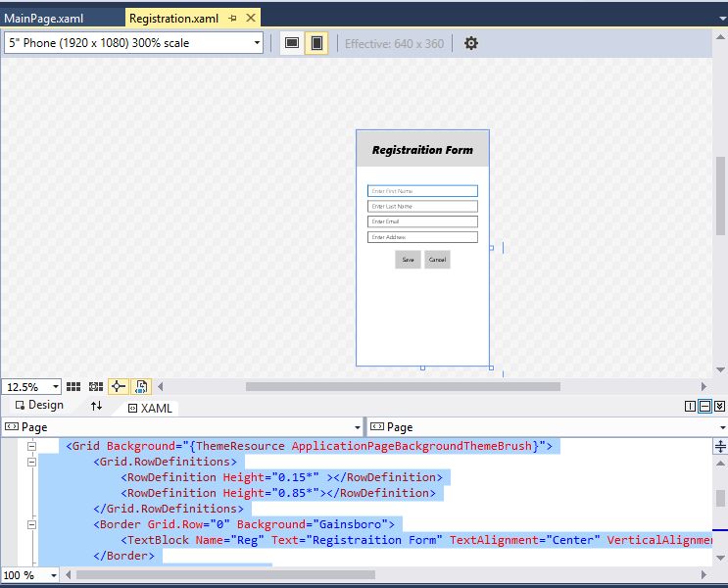Swap the Design and XAML panes

[x=96, y=406]
